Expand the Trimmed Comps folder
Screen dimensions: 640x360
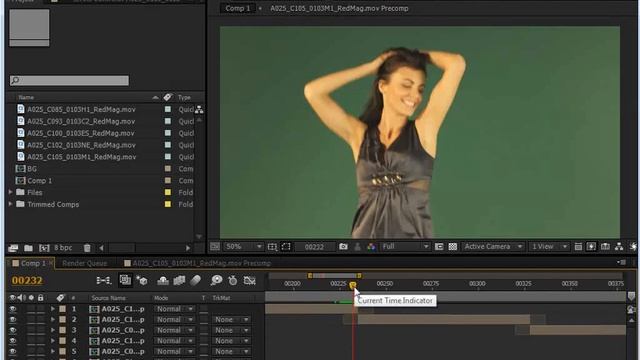11,204
